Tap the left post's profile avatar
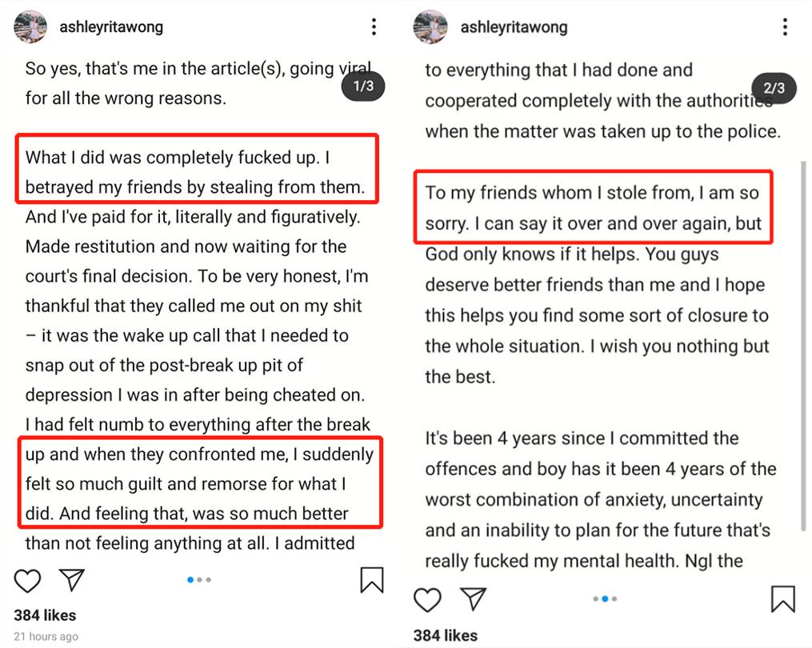This screenshot has height=648, width=812. point(30,27)
